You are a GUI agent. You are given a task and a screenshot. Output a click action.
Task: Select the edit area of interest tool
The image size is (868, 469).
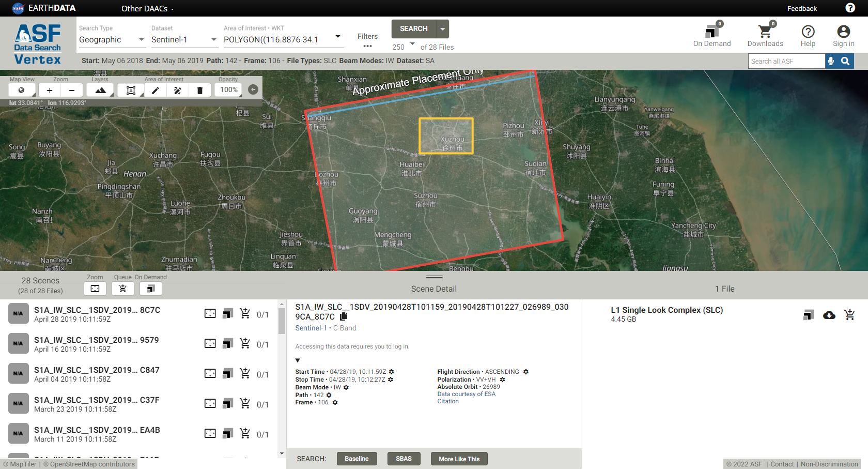[178, 90]
